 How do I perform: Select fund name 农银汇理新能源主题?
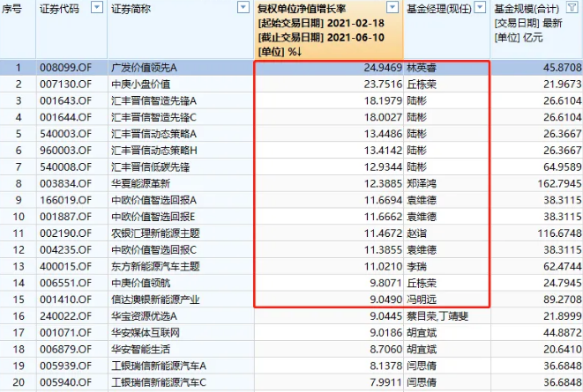pos(155,233)
